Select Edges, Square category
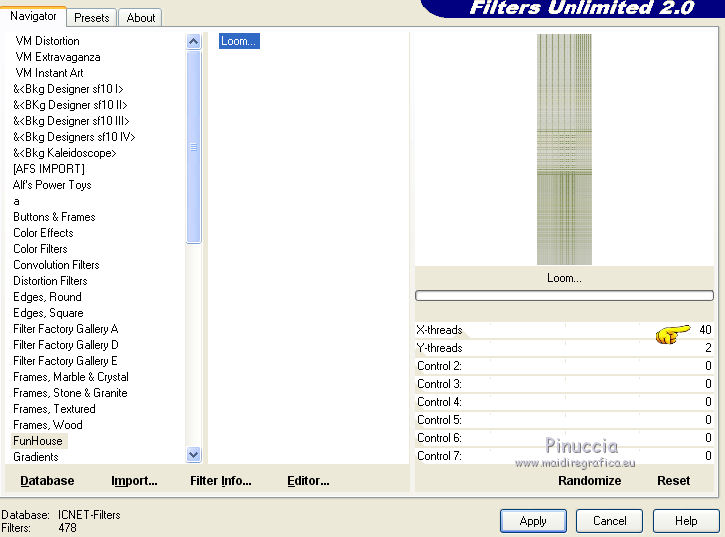This screenshot has width=725, height=537. coord(48,313)
